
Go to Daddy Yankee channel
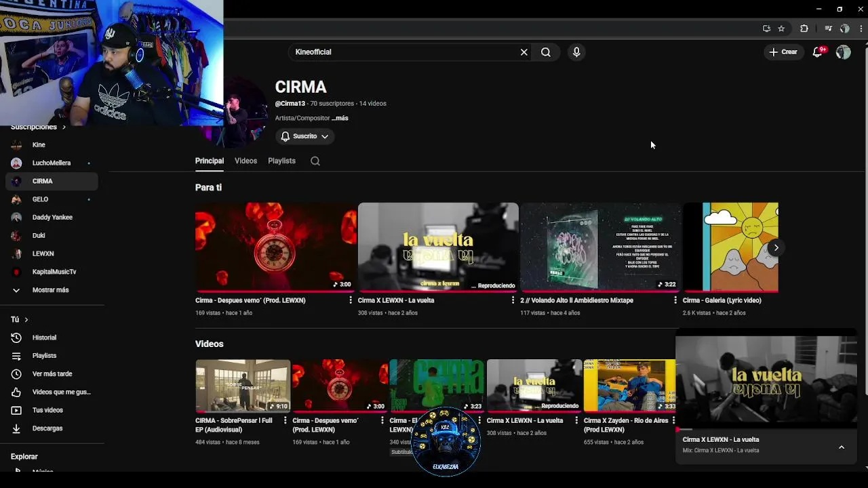click(52, 218)
